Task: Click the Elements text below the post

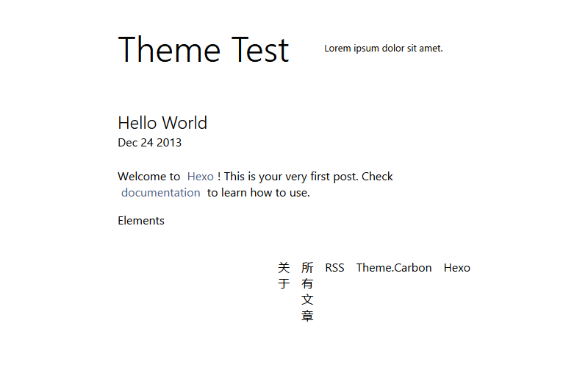Action: click(x=141, y=221)
